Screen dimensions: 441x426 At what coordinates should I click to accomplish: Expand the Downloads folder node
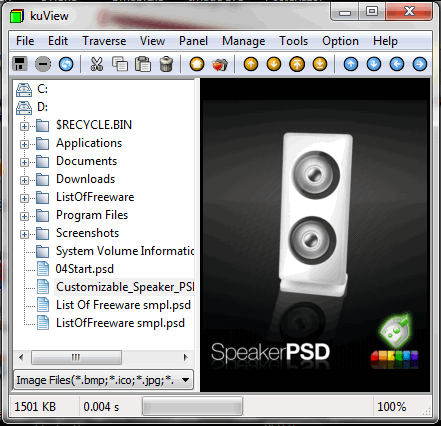click(x=24, y=180)
